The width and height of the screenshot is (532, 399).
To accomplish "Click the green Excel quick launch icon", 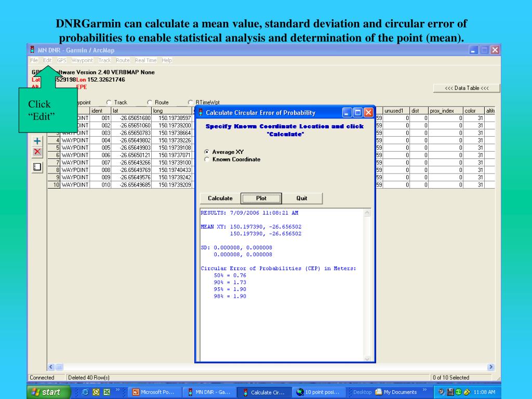I will click(107, 392).
